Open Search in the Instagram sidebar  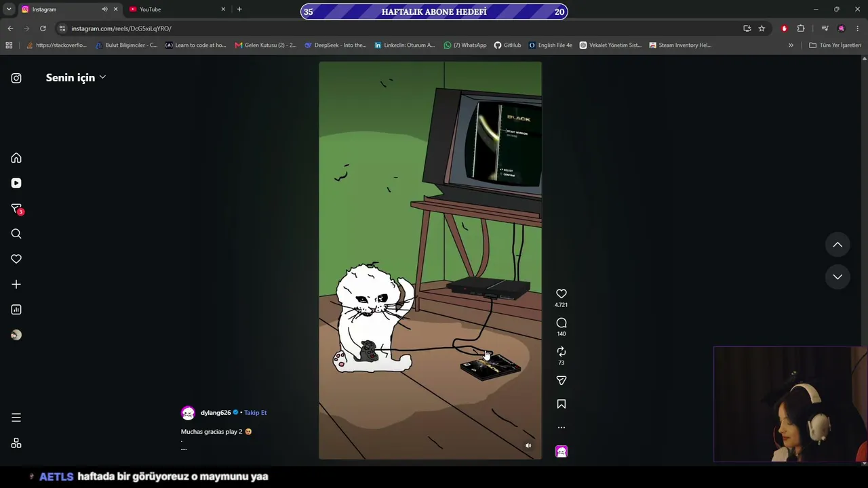click(x=16, y=234)
